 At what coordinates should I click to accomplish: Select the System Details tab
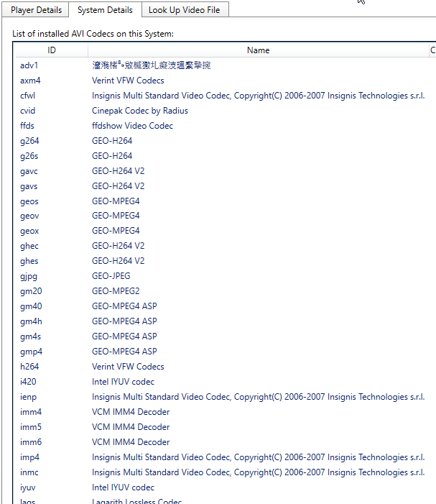click(x=105, y=9)
